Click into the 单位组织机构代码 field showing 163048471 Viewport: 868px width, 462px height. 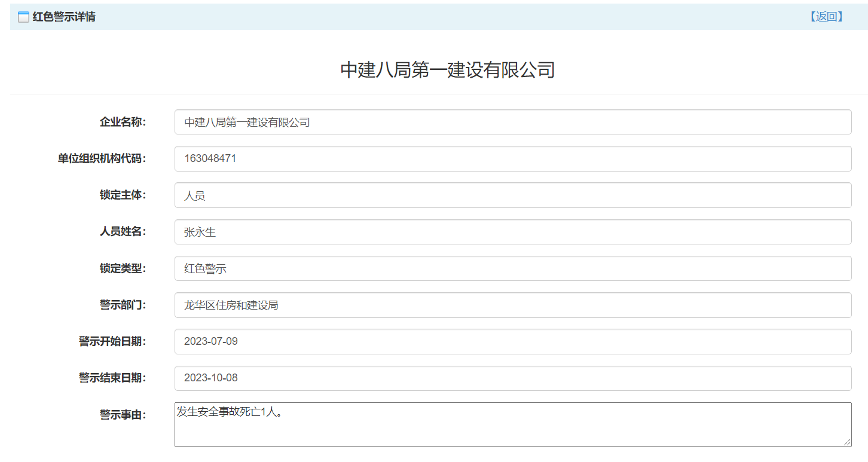pos(512,158)
